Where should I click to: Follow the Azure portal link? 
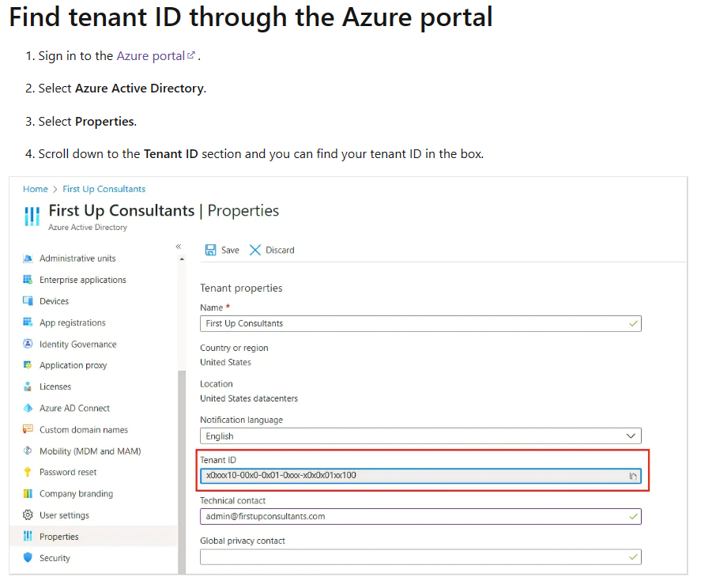150,55
